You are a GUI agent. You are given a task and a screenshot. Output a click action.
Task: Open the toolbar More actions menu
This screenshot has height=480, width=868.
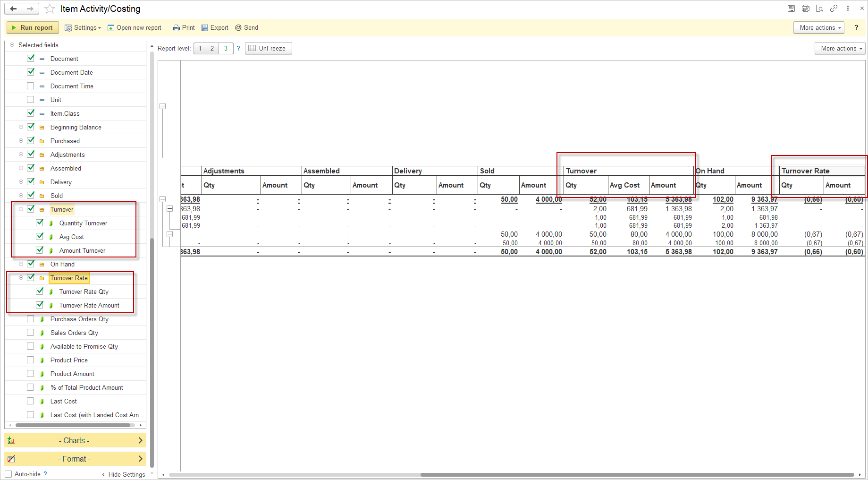(x=820, y=28)
